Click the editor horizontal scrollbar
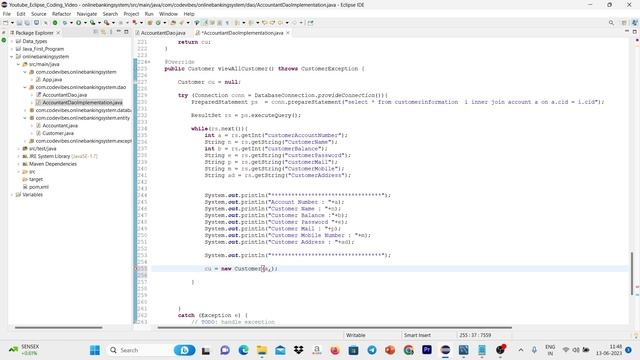The image size is (640, 360). point(335,327)
